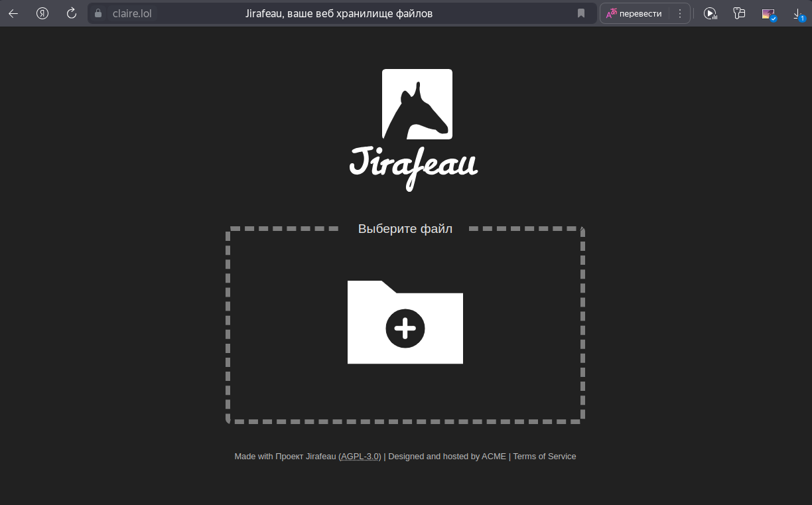Screen dimensions: 812x505
Task: Open the downloads arrow icon
Action: pyautogui.click(x=798, y=13)
